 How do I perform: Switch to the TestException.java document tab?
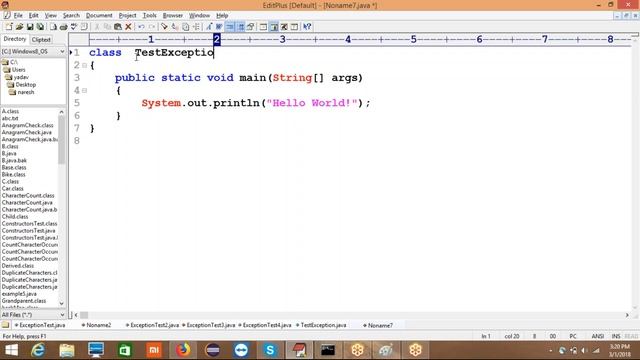[321, 325]
